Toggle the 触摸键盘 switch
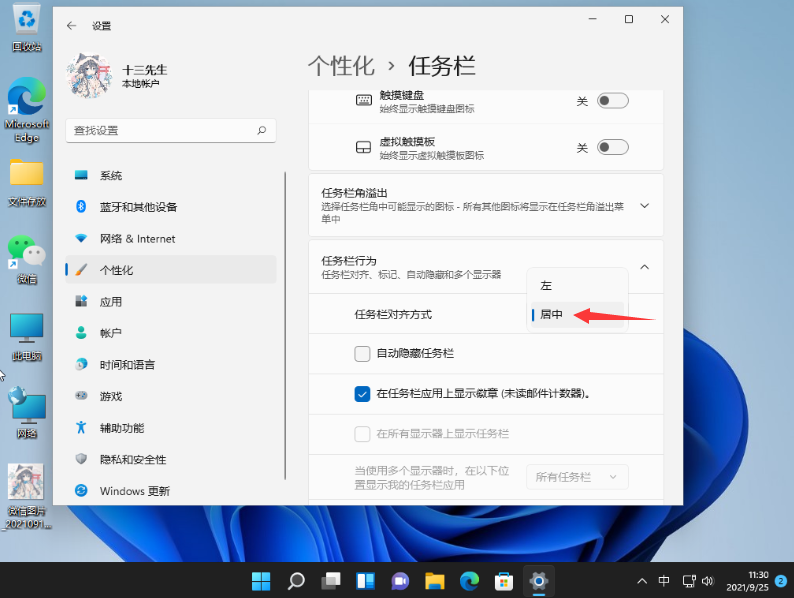Viewport: 794px width, 598px height. click(612, 101)
